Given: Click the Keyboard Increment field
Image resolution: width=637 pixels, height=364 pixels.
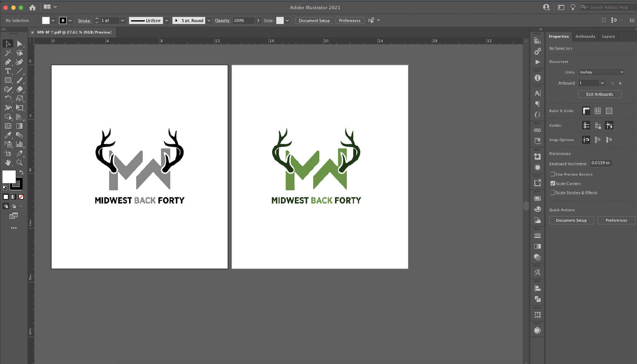Looking at the screenshot, I should pos(601,163).
